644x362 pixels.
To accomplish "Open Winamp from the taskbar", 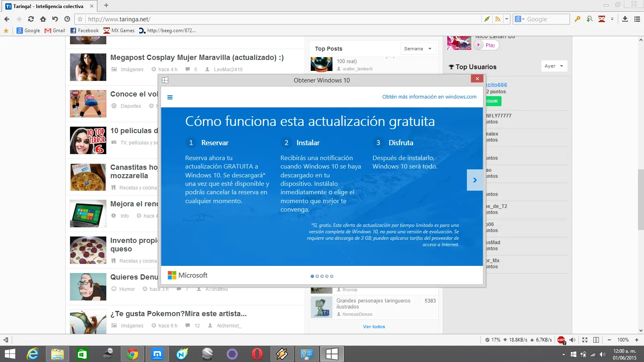I will (282, 354).
